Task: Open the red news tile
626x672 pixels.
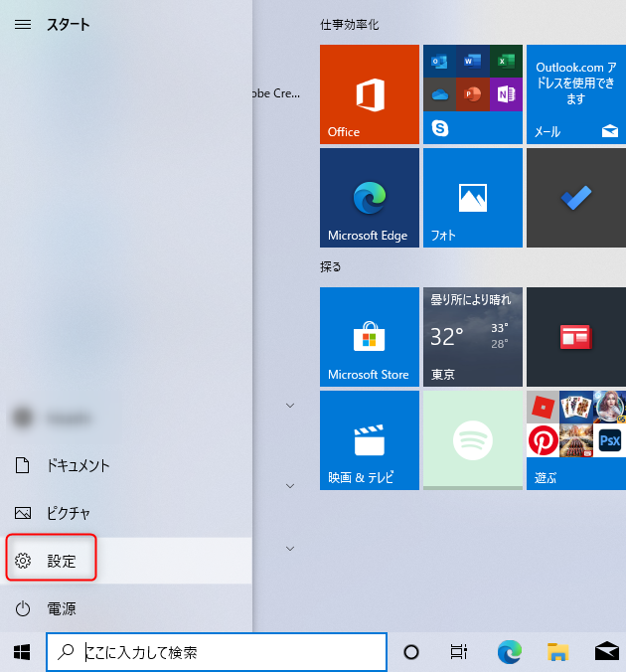Action: click(x=575, y=337)
